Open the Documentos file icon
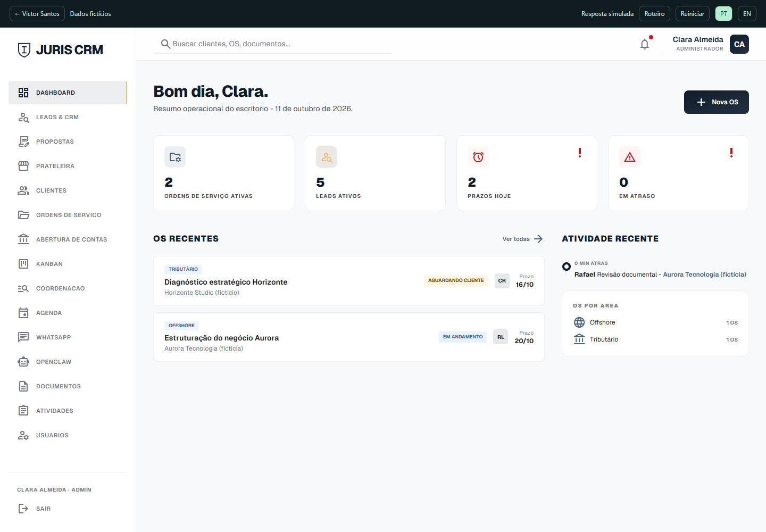The width and height of the screenshot is (766, 532). (23, 386)
